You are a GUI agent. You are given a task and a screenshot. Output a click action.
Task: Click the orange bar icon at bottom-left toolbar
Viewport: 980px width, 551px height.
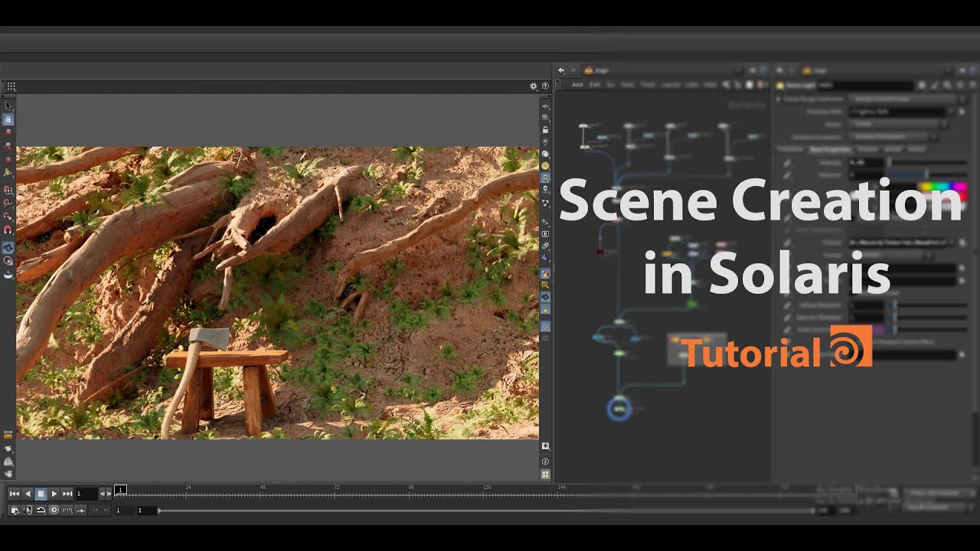(x=8, y=435)
